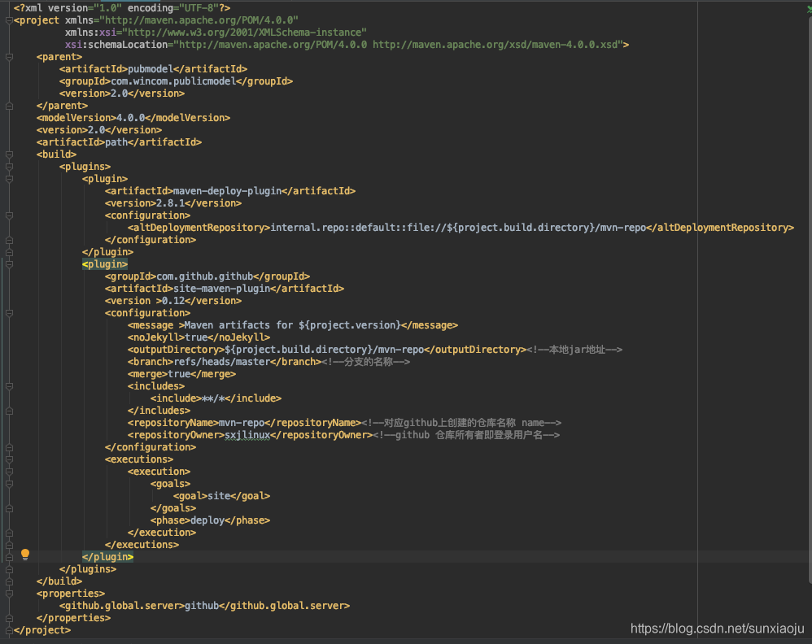Click the '0.12' version value
The image size is (812, 644).
(x=173, y=301)
